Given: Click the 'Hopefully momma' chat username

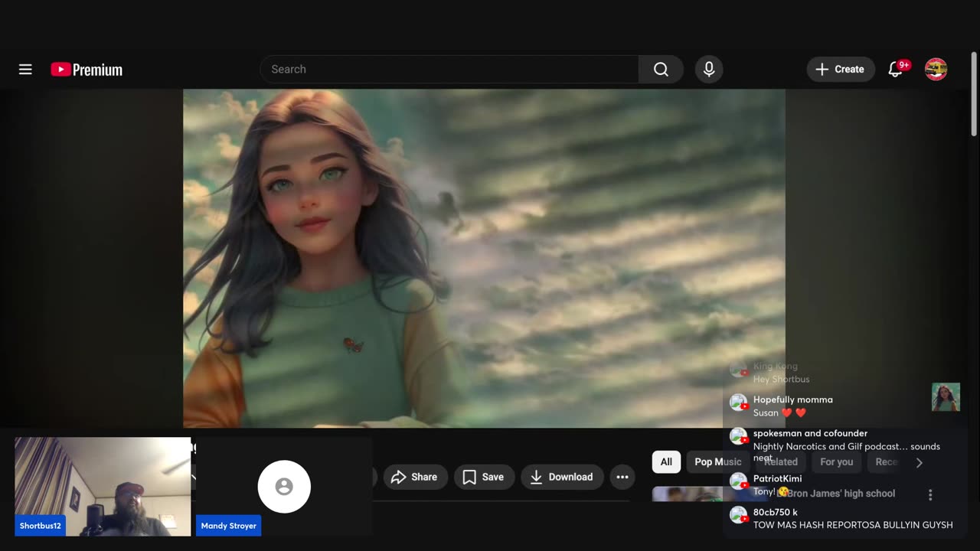Looking at the screenshot, I should click(792, 399).
